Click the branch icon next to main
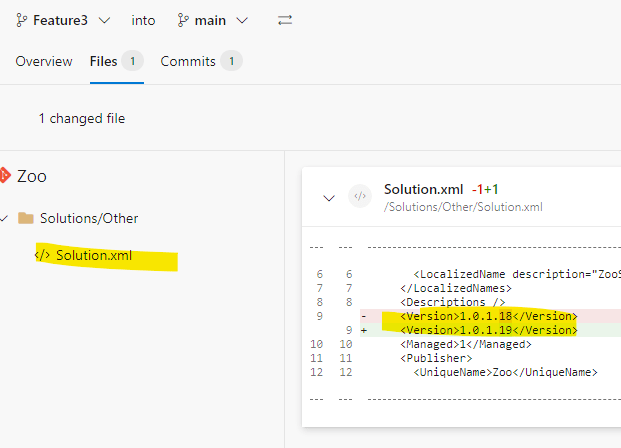The image size is (621, 448). 183,20
